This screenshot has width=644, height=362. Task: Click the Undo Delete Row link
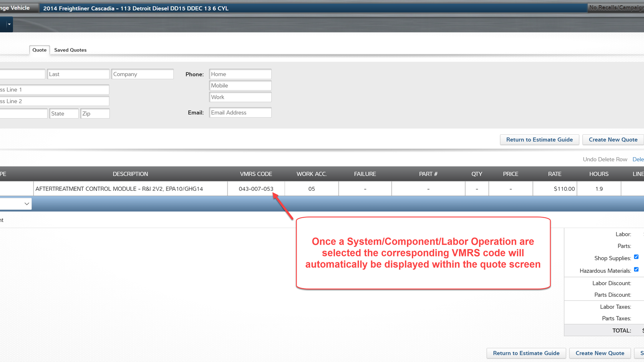click(x=605, y=159)
